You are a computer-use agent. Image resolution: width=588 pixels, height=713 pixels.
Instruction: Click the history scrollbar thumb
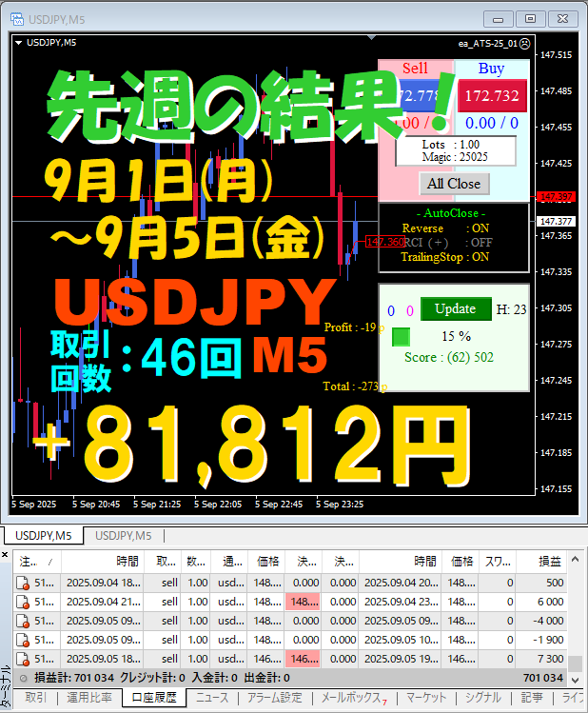(576, 663)
